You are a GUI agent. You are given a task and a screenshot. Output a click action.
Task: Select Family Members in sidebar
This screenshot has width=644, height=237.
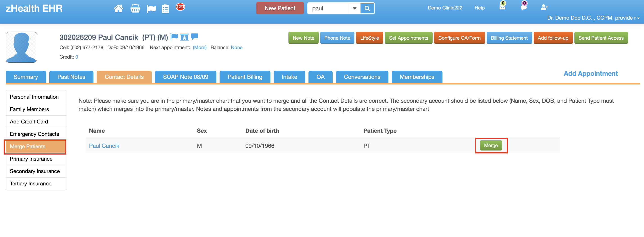point(36,109)
